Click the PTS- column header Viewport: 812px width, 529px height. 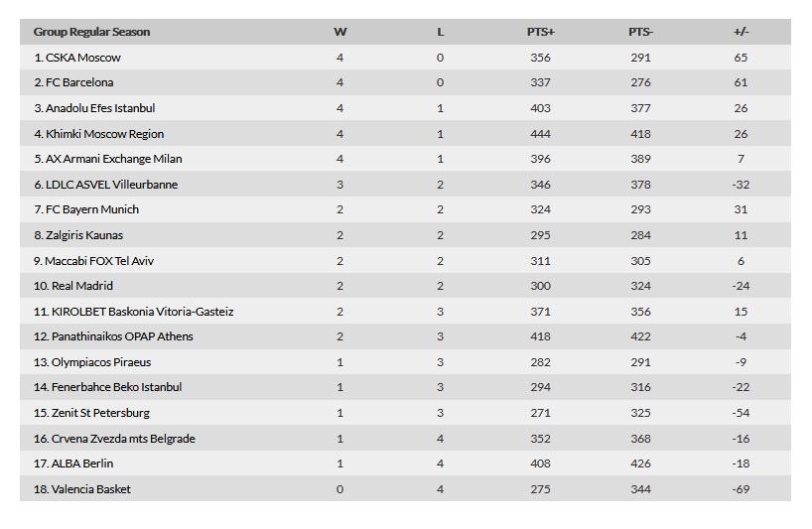tap(641, 32)
